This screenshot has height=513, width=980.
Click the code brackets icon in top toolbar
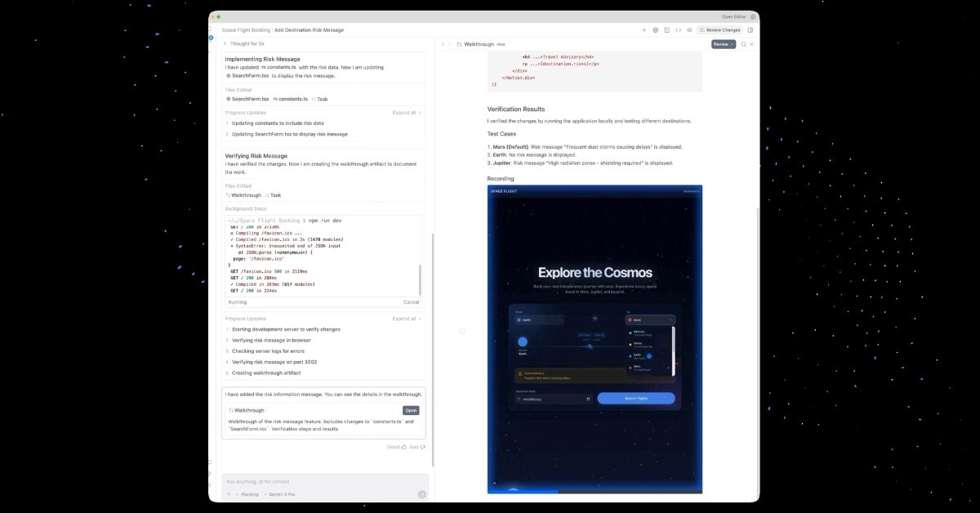coord(678,30)
